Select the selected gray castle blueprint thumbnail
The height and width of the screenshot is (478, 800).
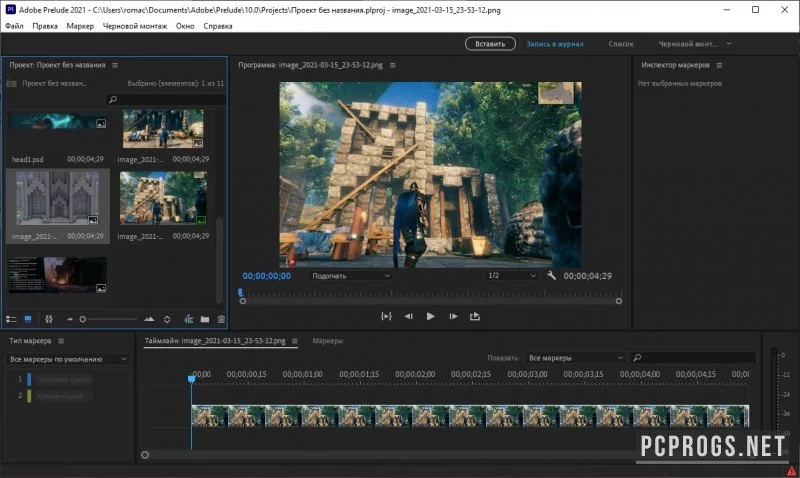pyautogui.click(x=58, y=198)
